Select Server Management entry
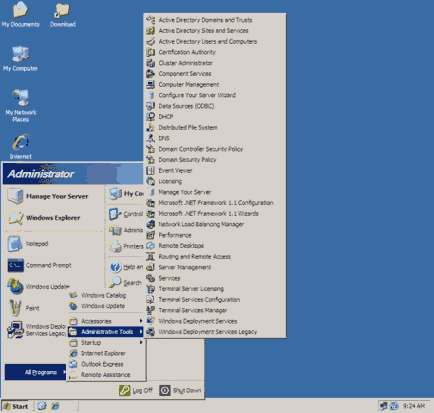Screen dimensions: 434x413 [215, 267]
